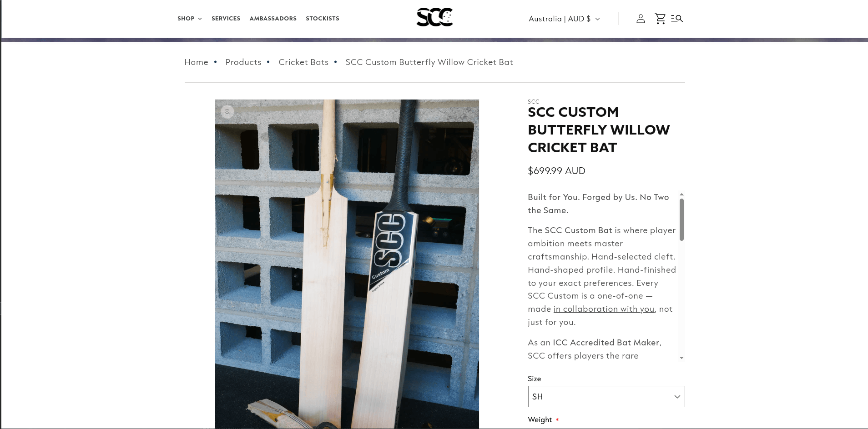The image size is (868, 429).
Task: Zoom the product image with magnifier icon
Action: (227, 112)
